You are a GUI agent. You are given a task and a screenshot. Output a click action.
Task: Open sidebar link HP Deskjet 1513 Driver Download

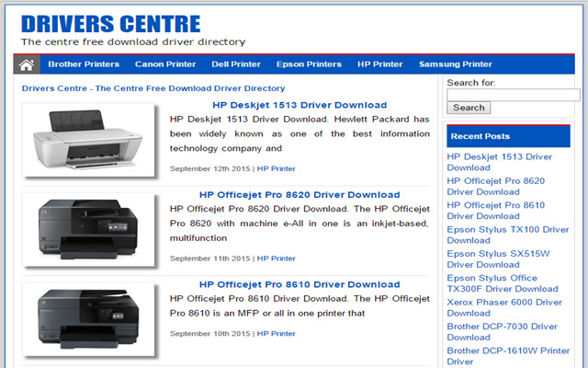(499, 162)
